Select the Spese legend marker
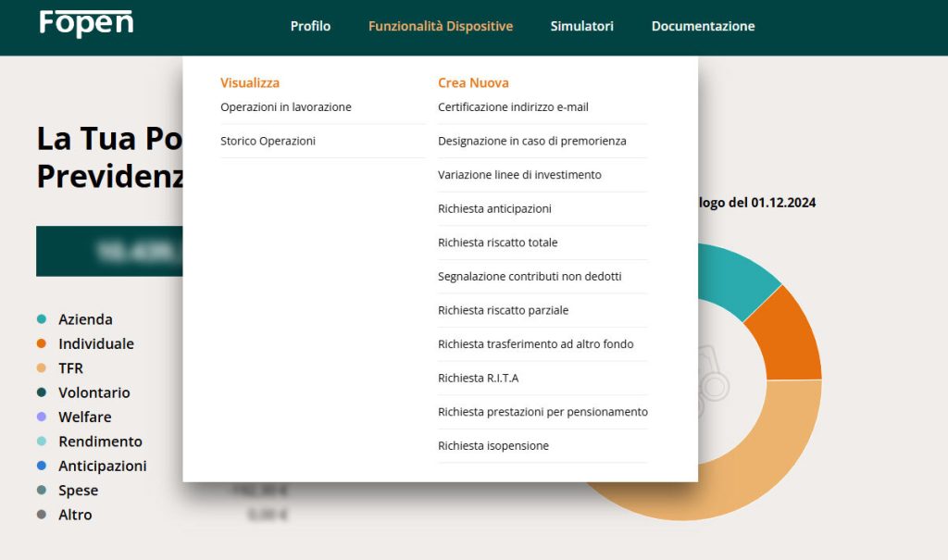This screenshot has width=948, height=560. tap(40, 491)
